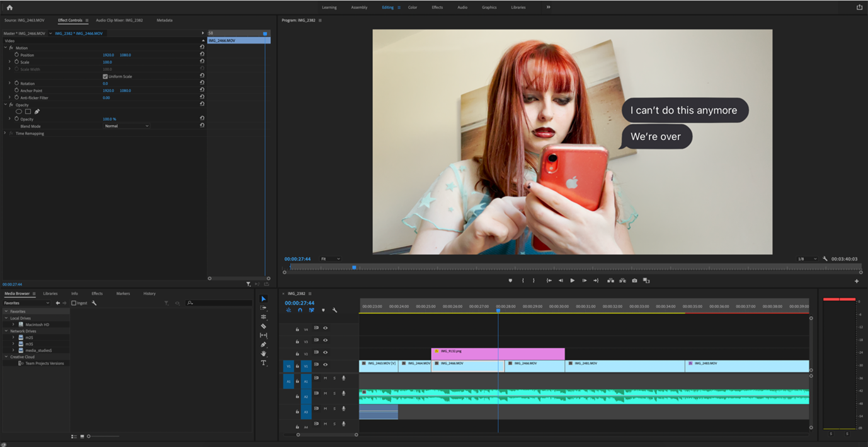The height and width of the screenshot is (447, 868).
Task: Select the Razor tool in the toolbar
Action: (263, 326)
